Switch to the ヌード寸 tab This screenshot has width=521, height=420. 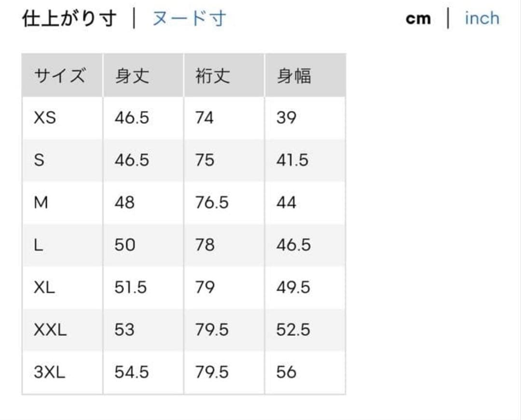coord(190,18)
